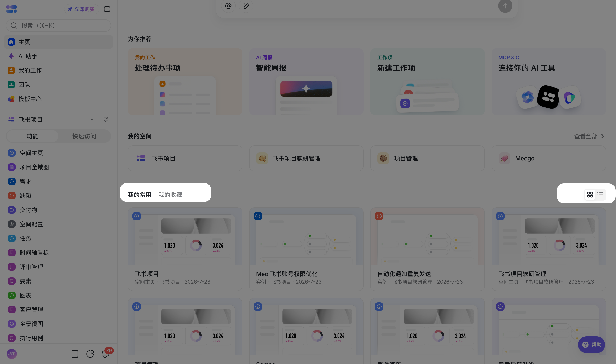Open AI 助手 in sidebar
The height and width of the screenshot is (364, 616).
[x=58, y=56]
